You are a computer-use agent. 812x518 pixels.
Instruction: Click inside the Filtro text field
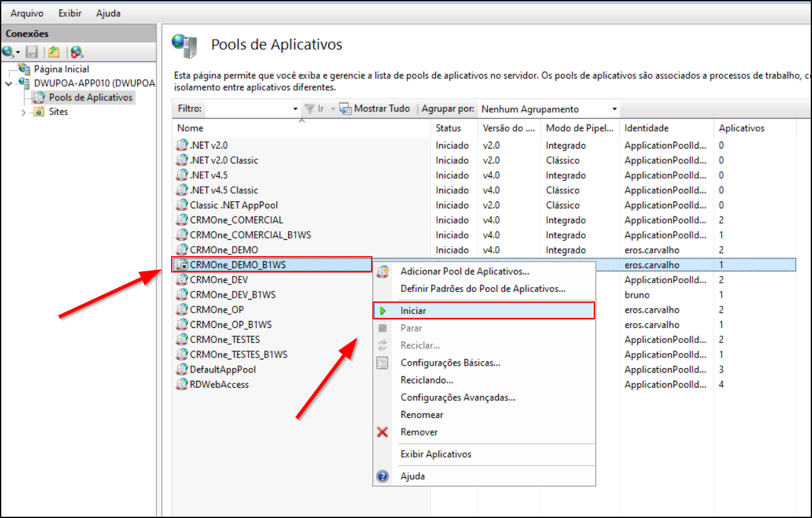[x=248, y=109]
